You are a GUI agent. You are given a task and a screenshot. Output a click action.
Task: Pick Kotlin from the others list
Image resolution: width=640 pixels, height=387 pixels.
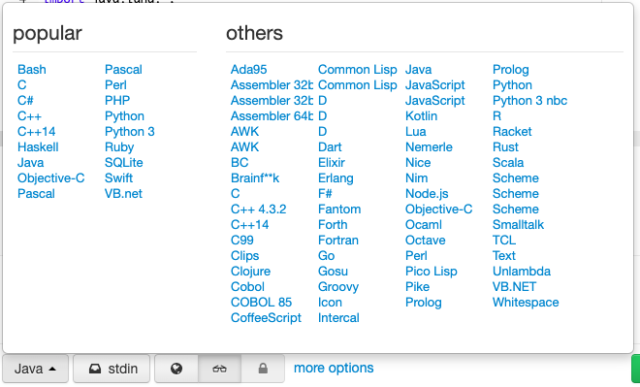pyautogui.click(x=421, y=116)
